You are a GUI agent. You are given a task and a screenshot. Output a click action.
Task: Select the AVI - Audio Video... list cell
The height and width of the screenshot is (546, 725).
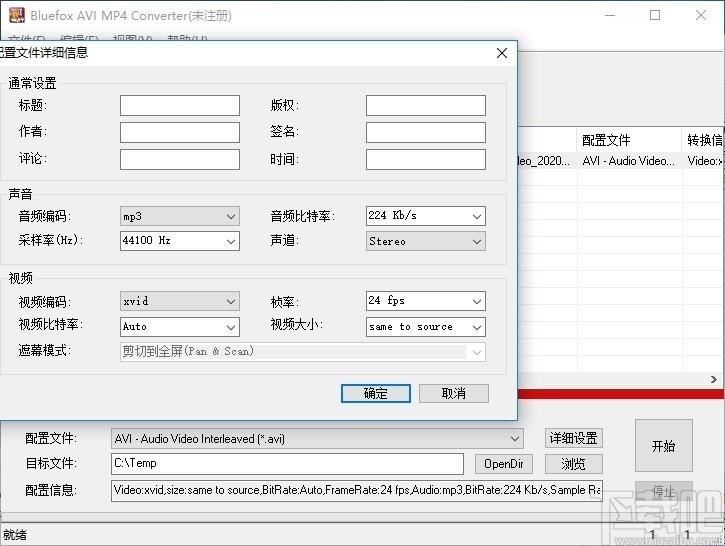pos(629,161)
